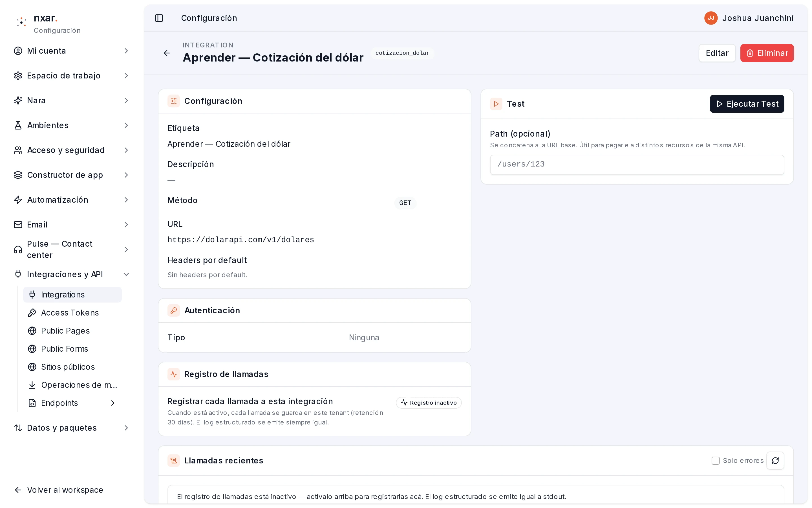Click the Mi cuenta user icon
This screenshot has height=508, width=812.
18,51
